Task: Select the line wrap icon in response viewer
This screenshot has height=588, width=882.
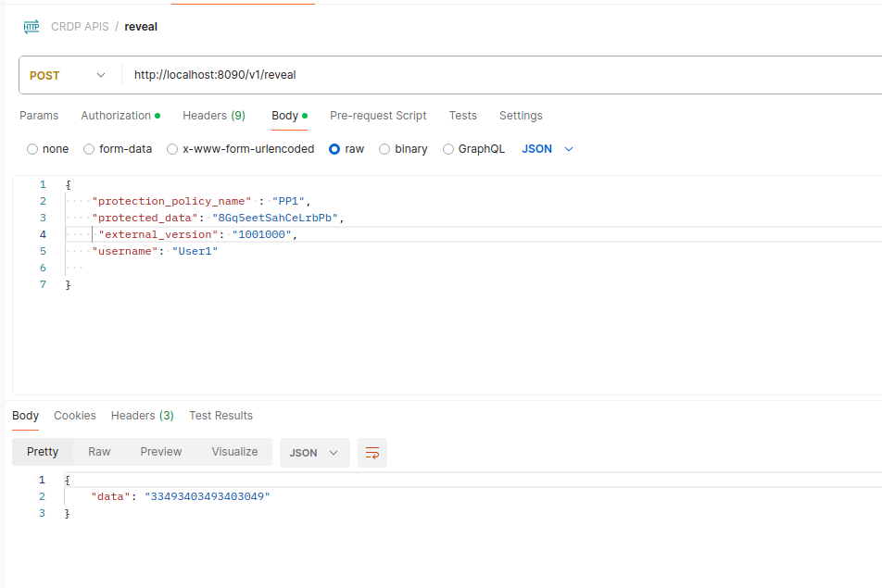Action: point(372,453)
